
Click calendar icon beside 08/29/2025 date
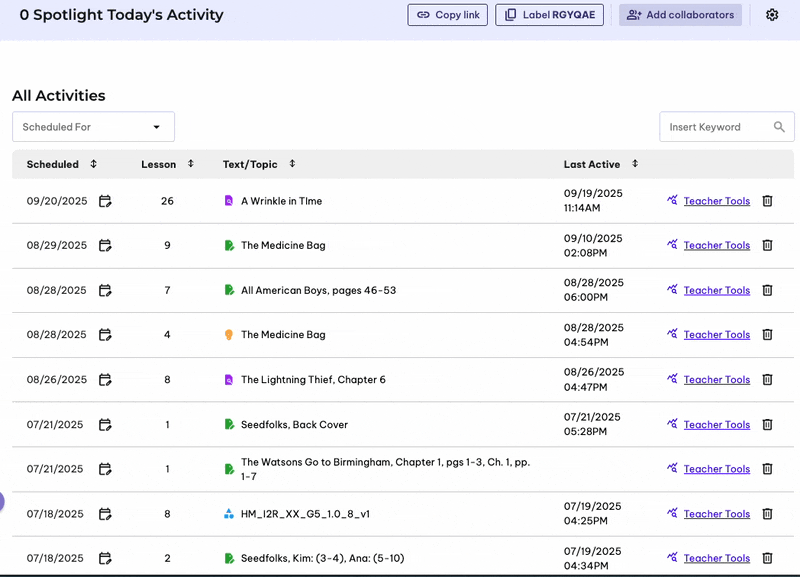click(x=105, y=245)
